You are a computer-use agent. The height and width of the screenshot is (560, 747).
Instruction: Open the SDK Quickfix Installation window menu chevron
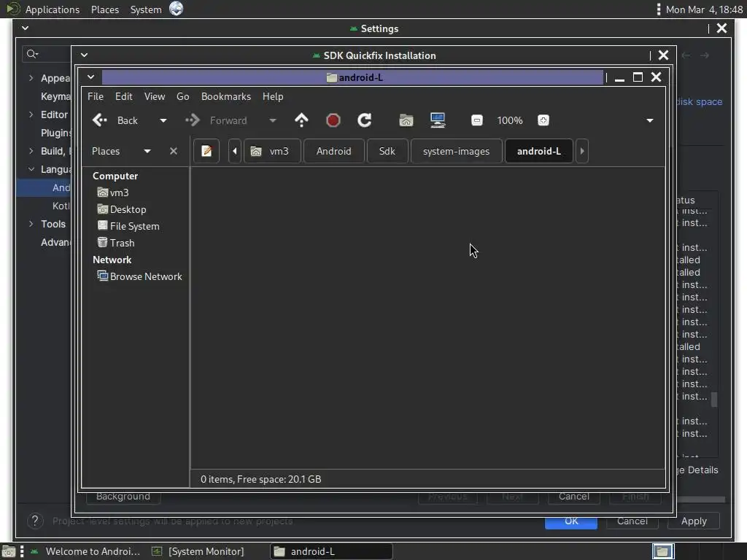click(85, 55)
